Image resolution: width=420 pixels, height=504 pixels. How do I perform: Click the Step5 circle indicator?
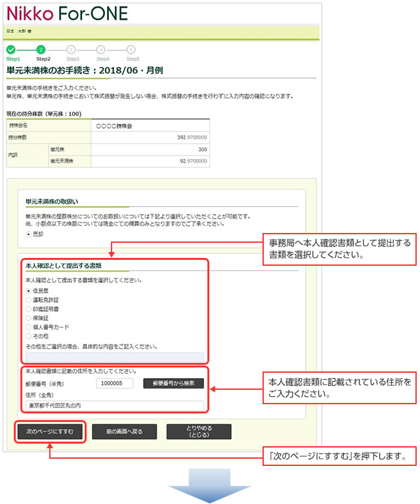pyautogui.click(x=131, y=50)
